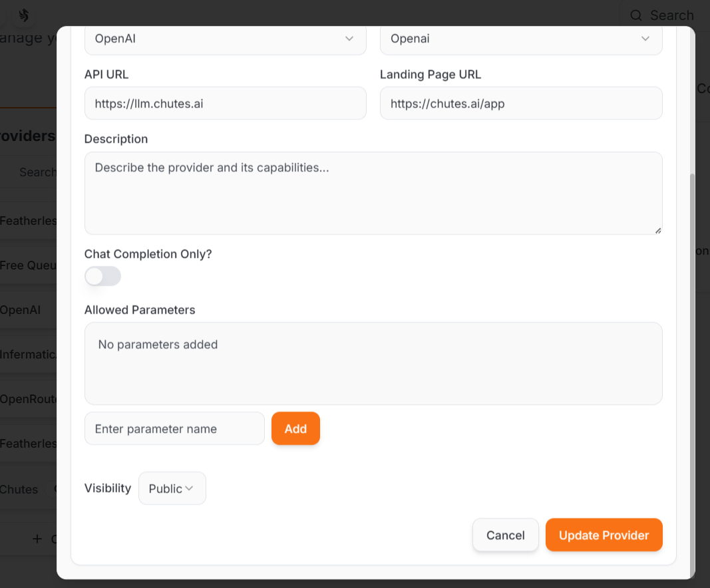Open the Visibility Public dropdown
710x588 pixels.
[x=172, y=488]
